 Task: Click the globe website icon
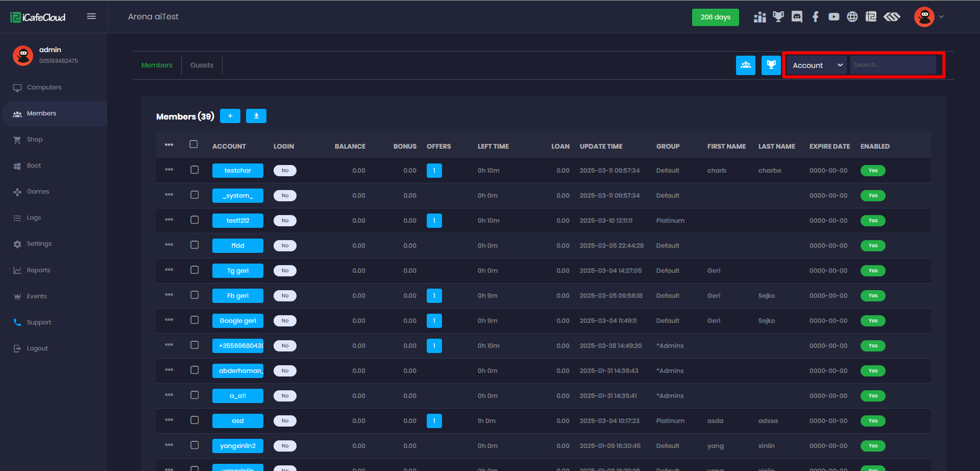852,17
